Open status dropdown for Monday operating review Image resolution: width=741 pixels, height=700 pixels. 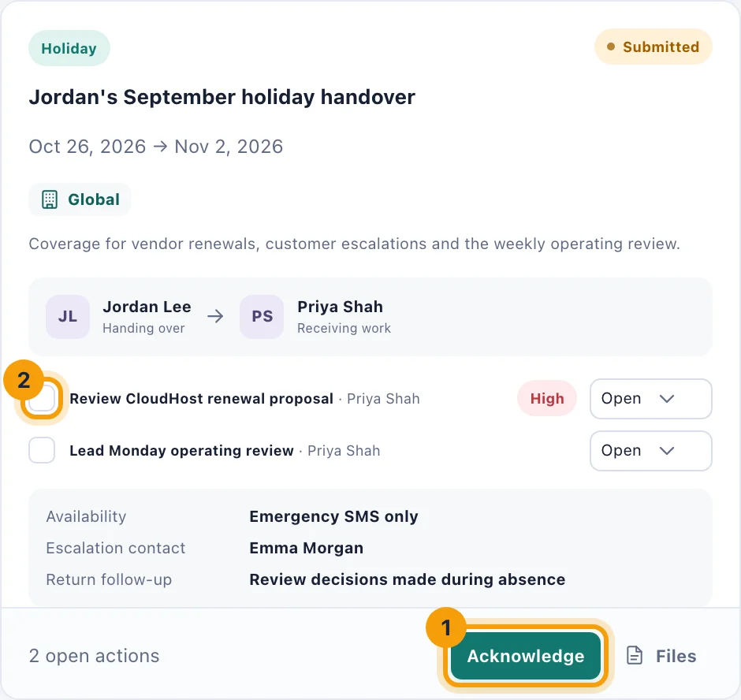coord(650,450)
